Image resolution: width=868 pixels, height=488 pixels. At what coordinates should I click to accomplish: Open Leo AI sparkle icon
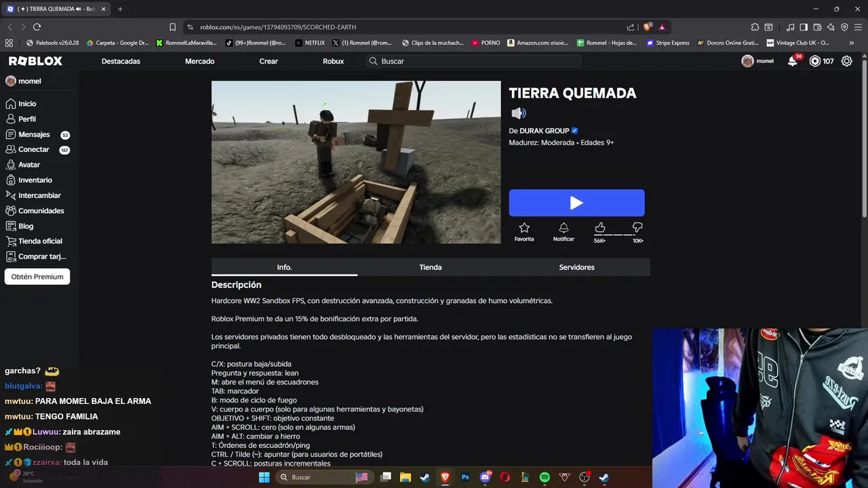pyautogui.click(x=831, y=27)
